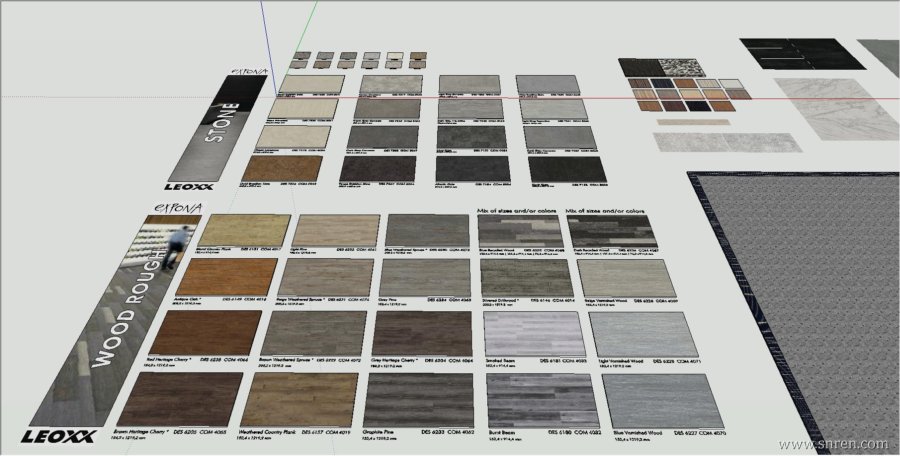The height and width of the screenshot is (456, 900).
Task: Click the 'Brown Heritage Cherry' label text
Action: (x=141, y=431)
